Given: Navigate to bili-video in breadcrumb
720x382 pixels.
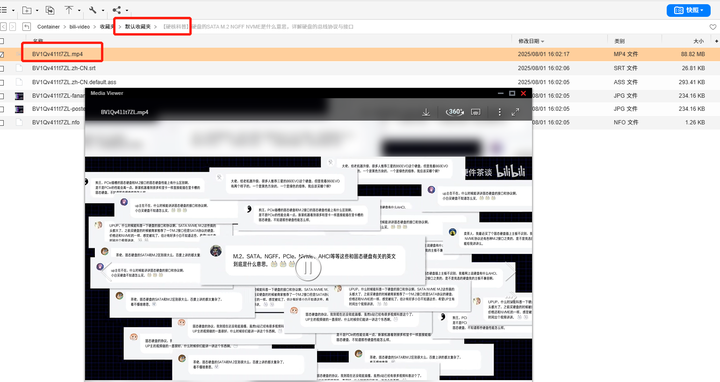Looking at the screenshot, I should tap(79, 27).
